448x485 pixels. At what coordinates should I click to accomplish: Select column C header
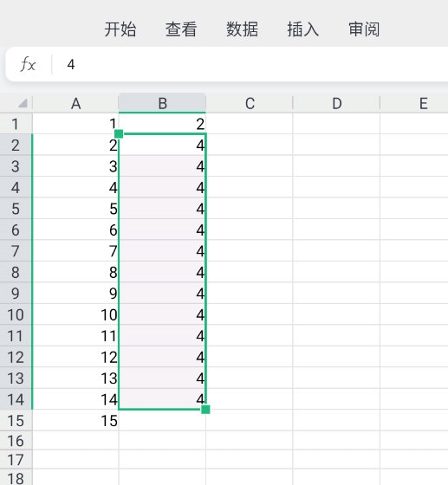tap(250, 104)
